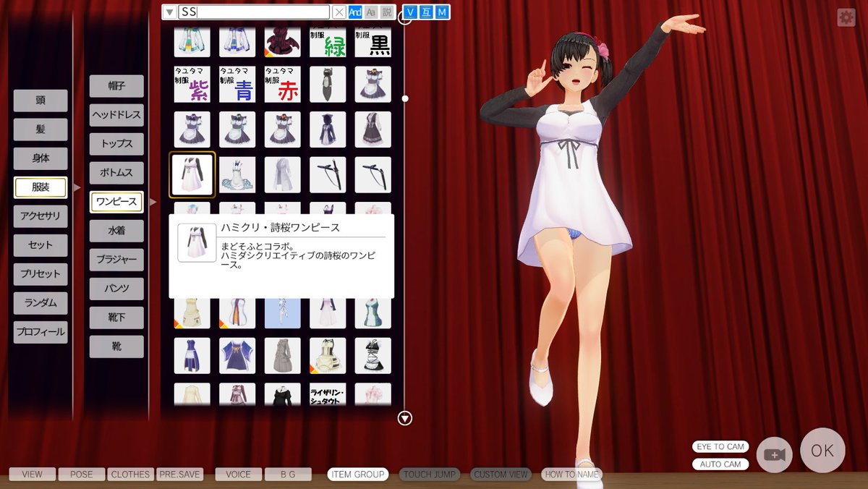Image resolution: width=868 pixels, height=489 pixels.
Task: Select the black 制服 uniform icon
Action: 373,41
